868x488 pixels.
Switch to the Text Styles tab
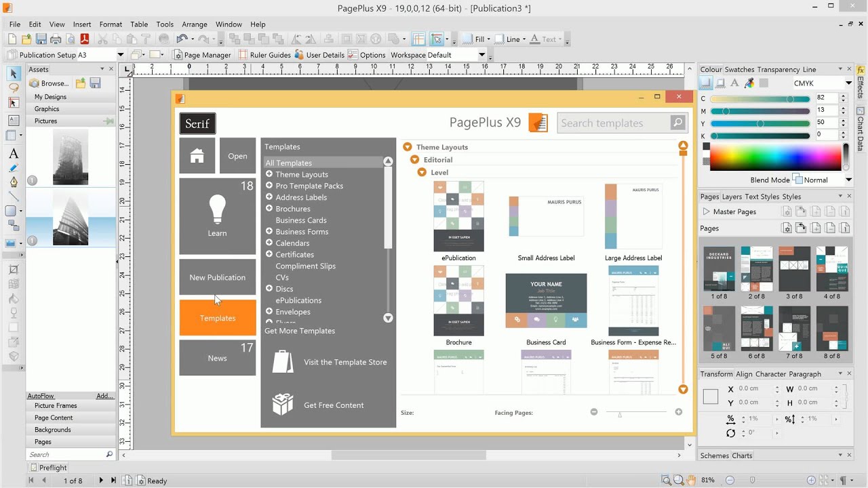pos(762,197)
